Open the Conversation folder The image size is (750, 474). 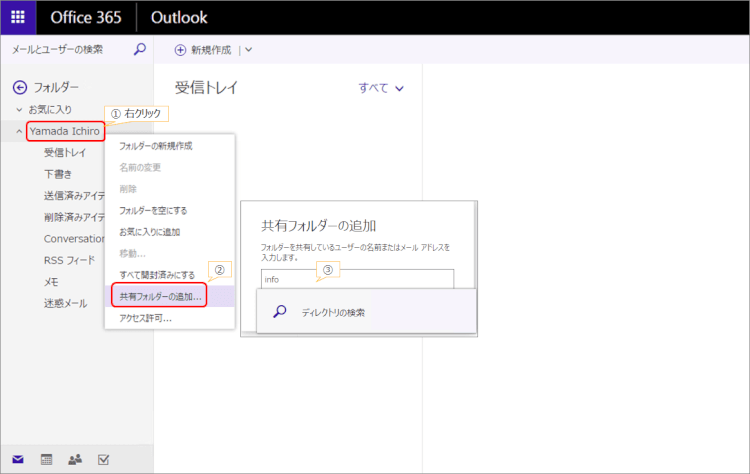(74, 239)
